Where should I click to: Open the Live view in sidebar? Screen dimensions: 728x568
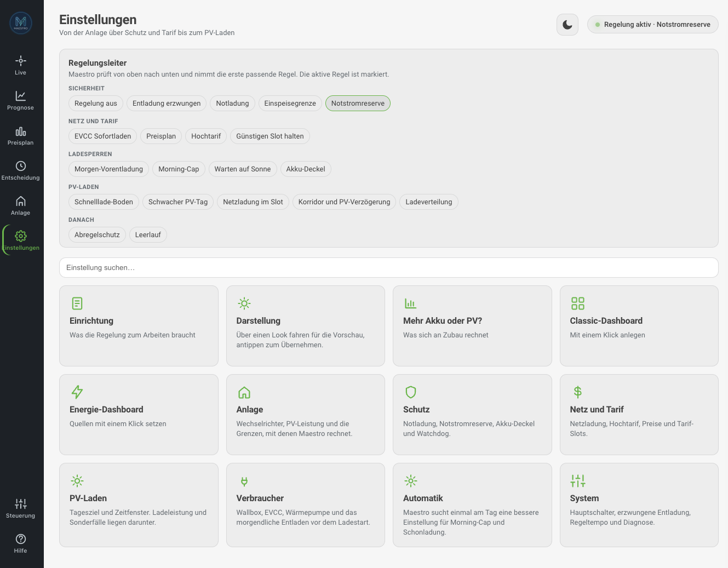coord(21,65)
